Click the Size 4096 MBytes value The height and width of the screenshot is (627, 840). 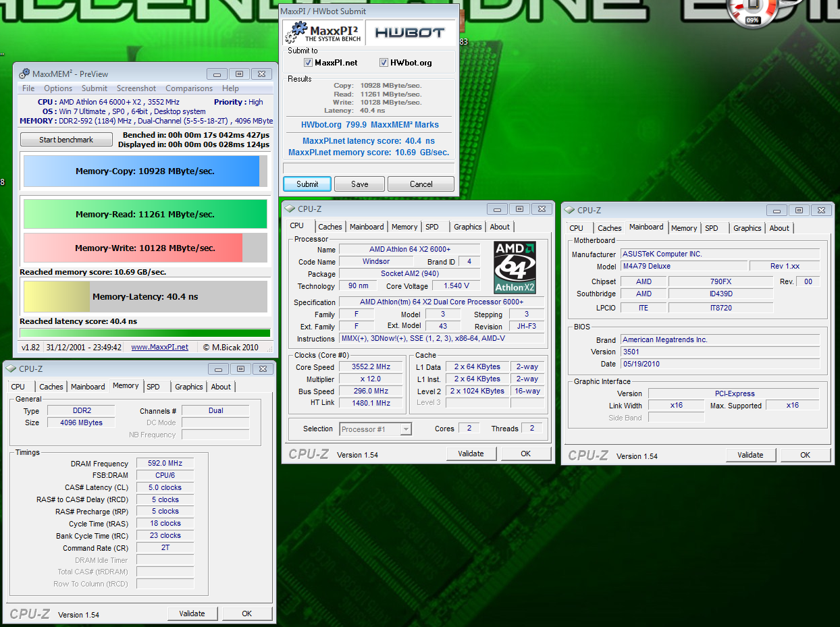82,422
